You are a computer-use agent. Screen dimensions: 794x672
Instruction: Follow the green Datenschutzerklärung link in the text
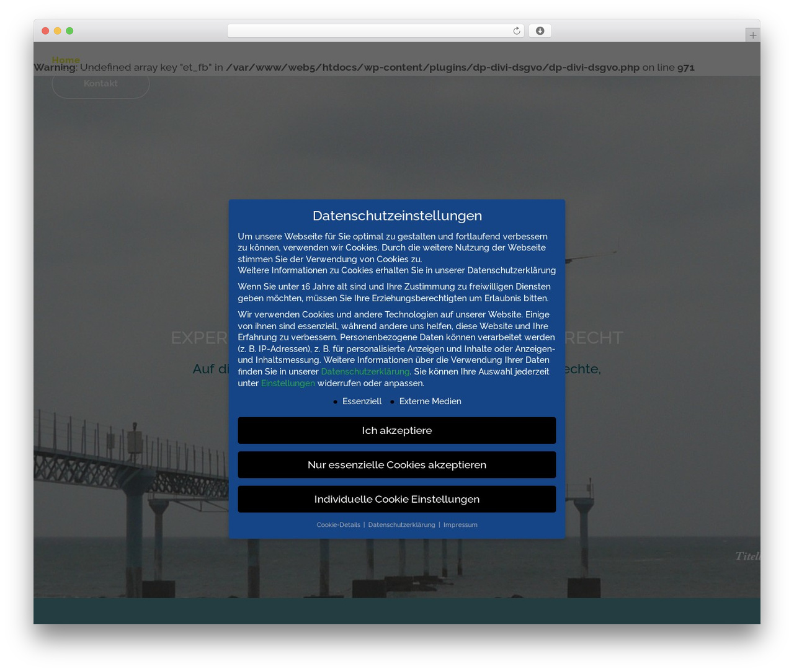(365, 371)
